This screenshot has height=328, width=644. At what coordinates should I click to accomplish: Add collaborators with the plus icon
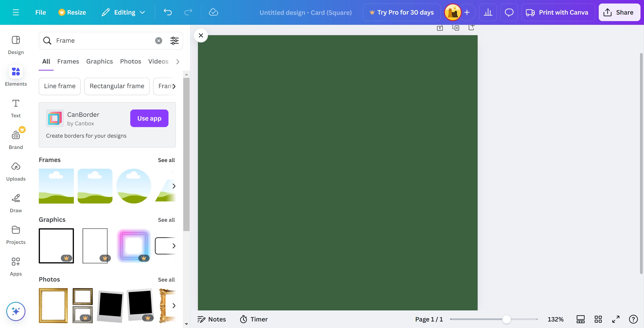[x=467, y=12]
